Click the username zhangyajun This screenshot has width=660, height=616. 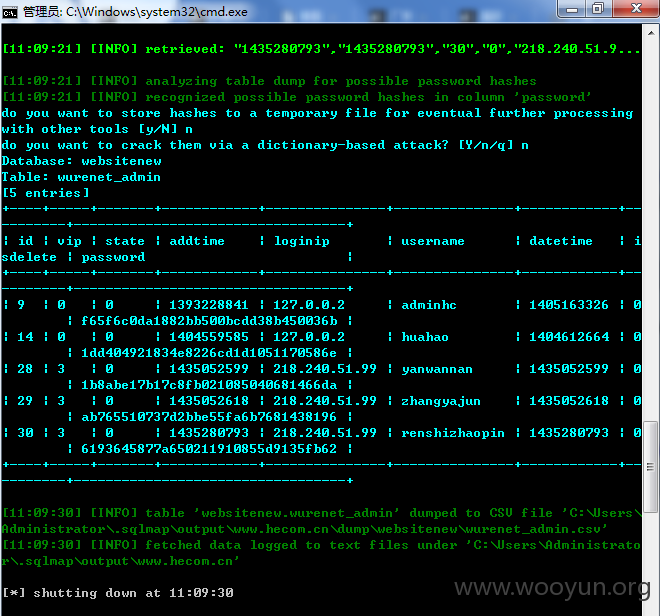(441, 401)
